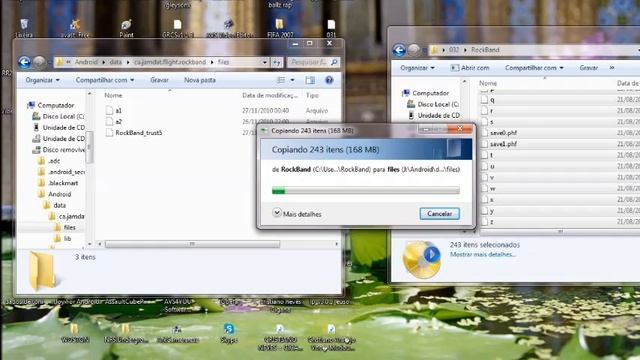640x360 pixels.
Task: Click Gravar in RockBand window toolbar
Action: [589, 68]
